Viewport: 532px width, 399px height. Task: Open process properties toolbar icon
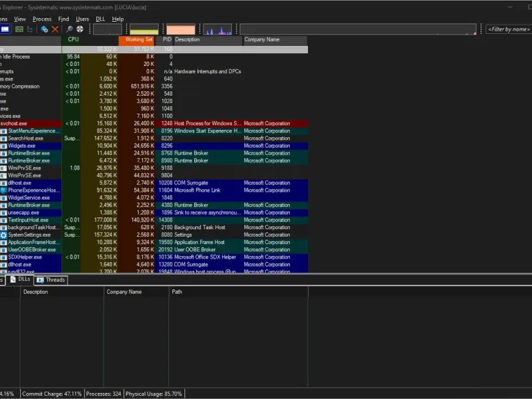[44, 29]
